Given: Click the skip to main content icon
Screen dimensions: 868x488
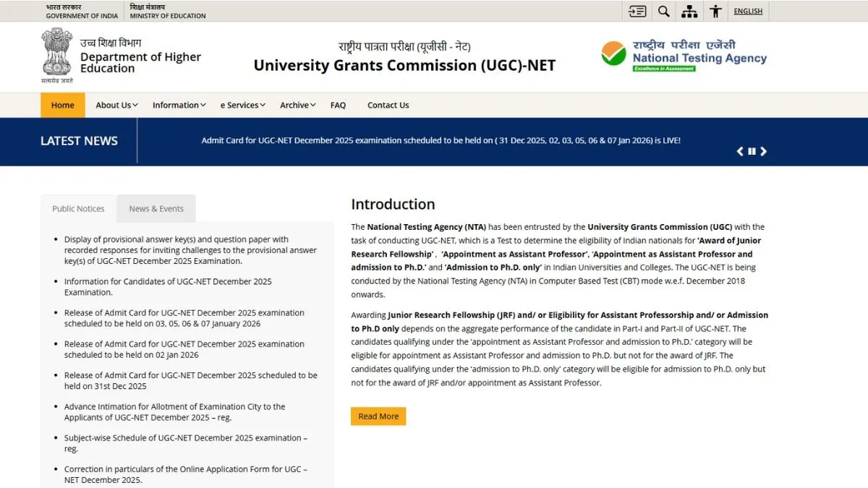Looking at the screenshot, I should pos(637,11).
